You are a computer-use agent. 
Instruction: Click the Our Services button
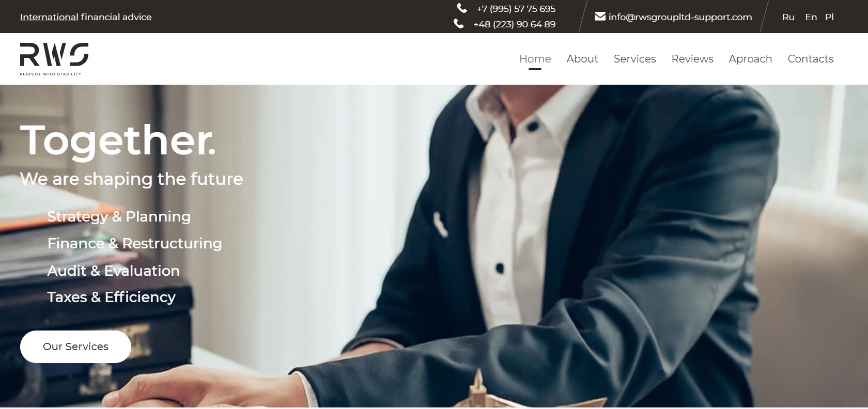pos(75,347)
